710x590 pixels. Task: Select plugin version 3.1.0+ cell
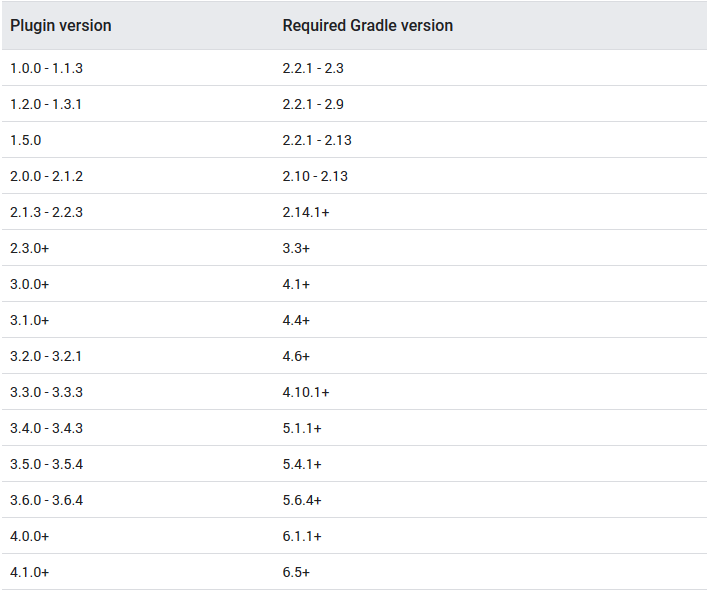click(29, 320)
